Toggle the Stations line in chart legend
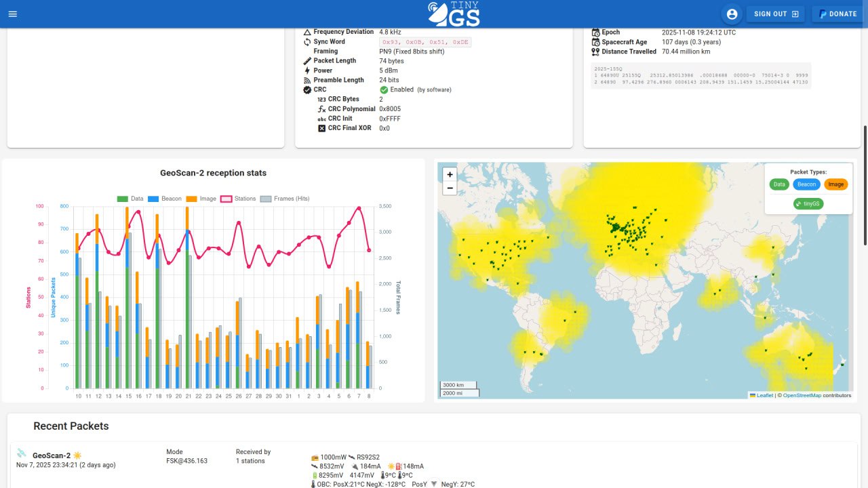The width and height of the screenshot is (868, 488). [x=238, y=199]
